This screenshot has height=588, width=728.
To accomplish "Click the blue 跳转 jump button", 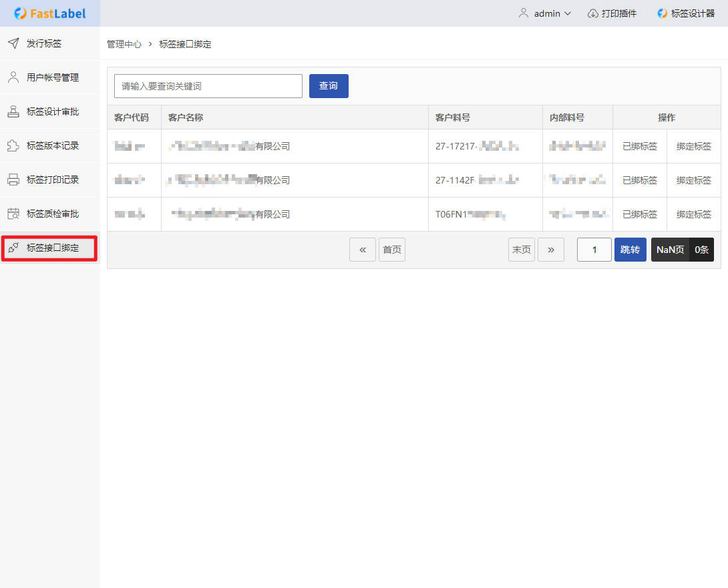I will pyautogui.click(x=630, y=250).
